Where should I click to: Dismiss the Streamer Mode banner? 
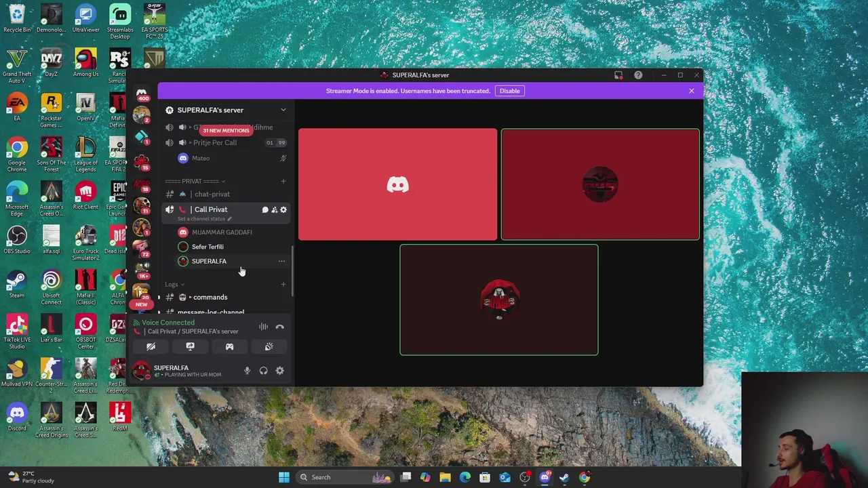[691, 91]
